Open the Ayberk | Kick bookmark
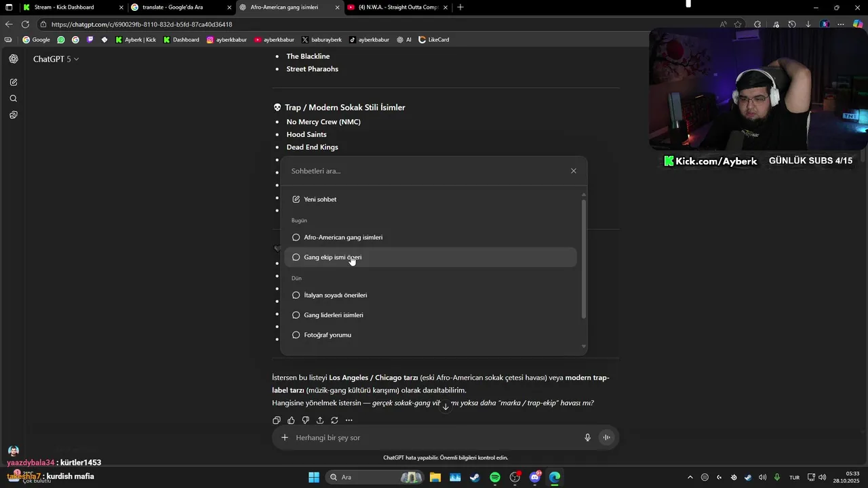 click(136, 40)
